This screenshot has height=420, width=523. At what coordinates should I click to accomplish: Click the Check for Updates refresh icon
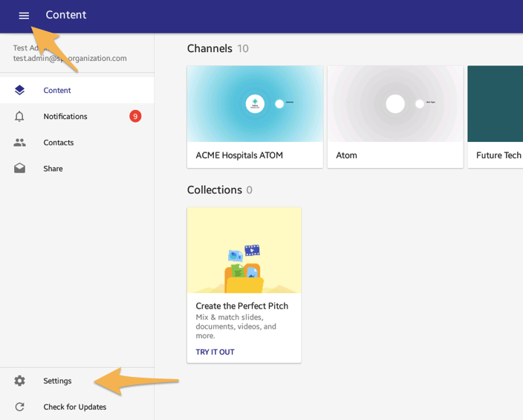tap(19, 407)
